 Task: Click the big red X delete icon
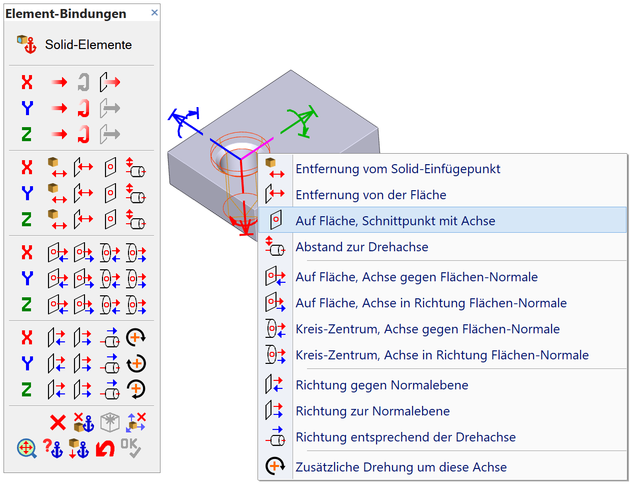click(57, 422)
